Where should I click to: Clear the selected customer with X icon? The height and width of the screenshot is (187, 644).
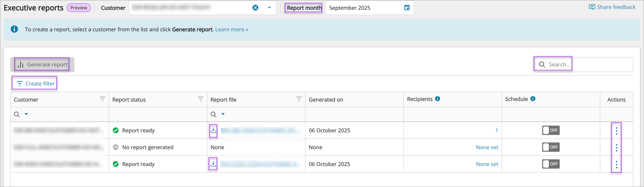pos(255,8)
